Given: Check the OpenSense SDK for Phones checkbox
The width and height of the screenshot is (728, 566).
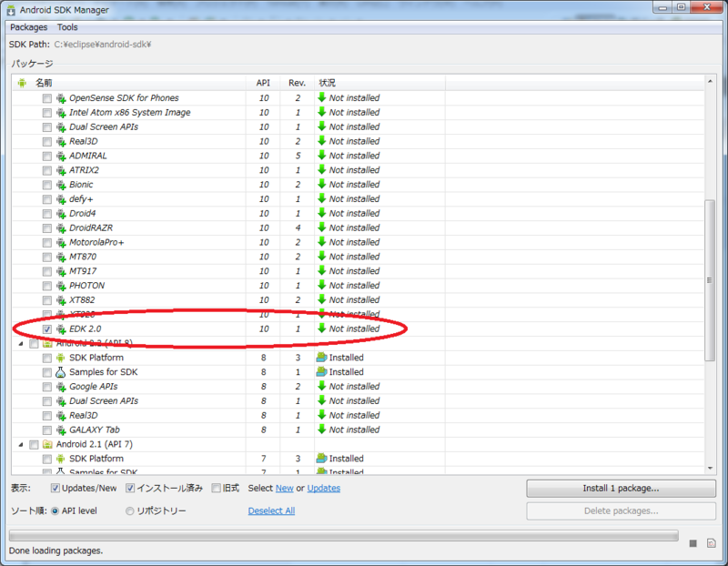Looking at the screenshot, I should pos(47,98).
